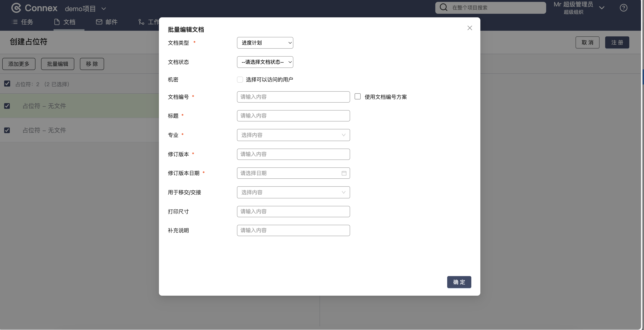Click the search magnifier icon
Image resolution: width=644 pixels, height=330 pixels.
pyautogui.click(x=443, y=8)
